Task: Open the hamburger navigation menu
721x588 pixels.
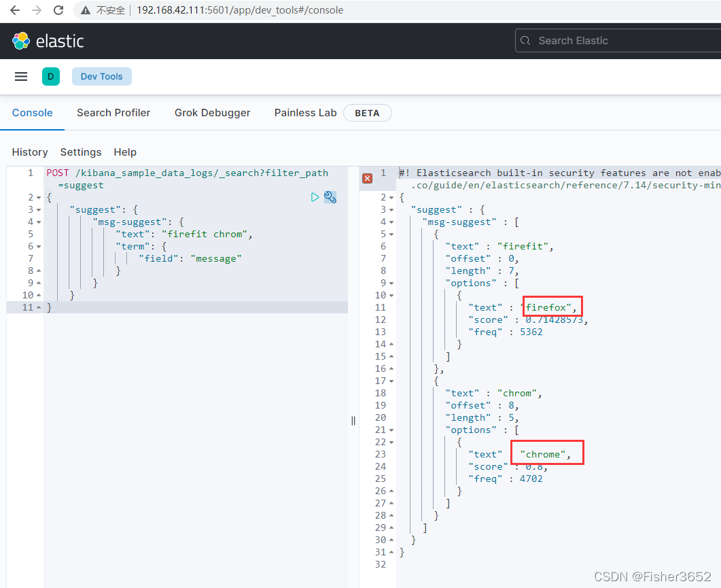Action: 21,76
